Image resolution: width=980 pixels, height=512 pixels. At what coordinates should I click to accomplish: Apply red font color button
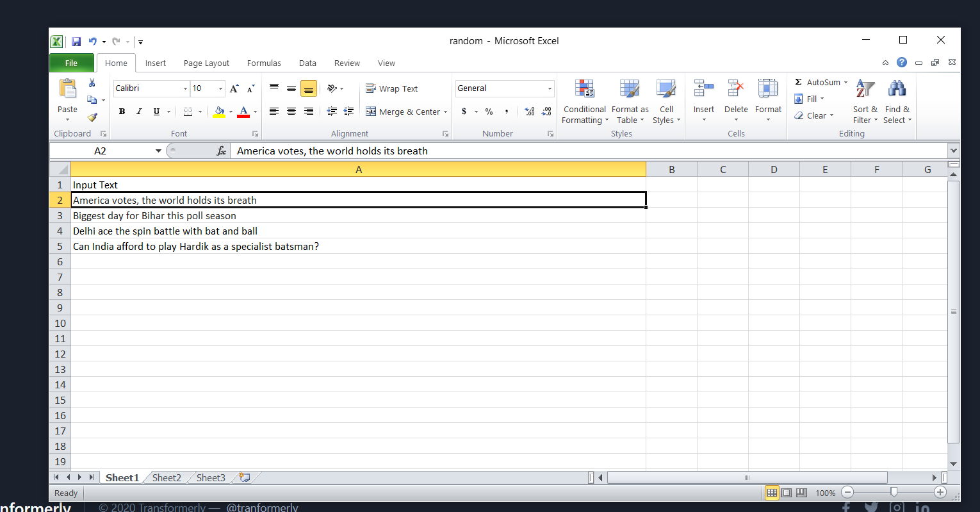(x=243, y=111)
